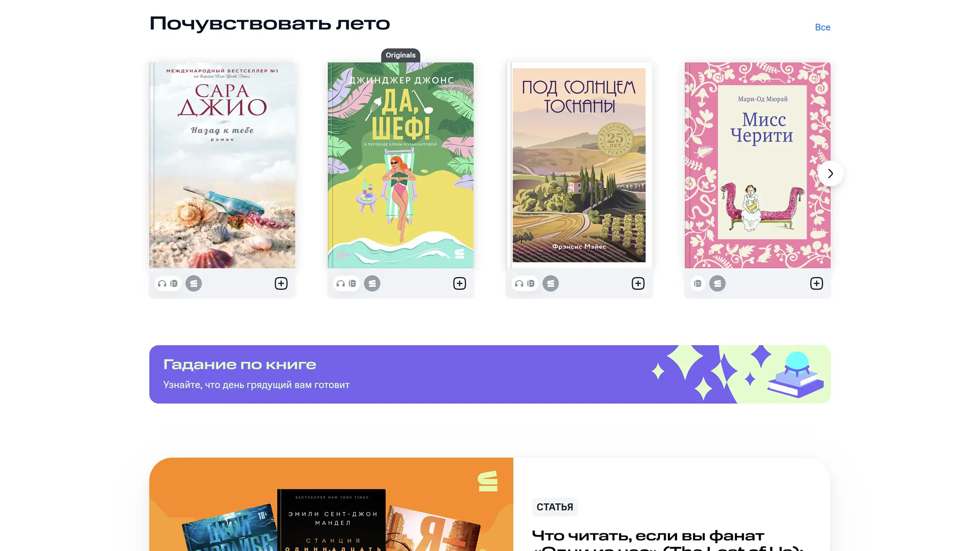980x551 pixels.
Task: Add 'Мисс Черити' book with plus icon
Action: [816, 283]
